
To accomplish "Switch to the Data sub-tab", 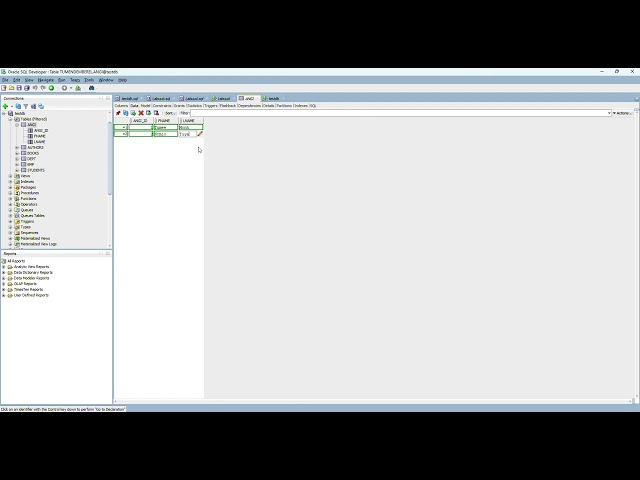I will click(134, 106).
